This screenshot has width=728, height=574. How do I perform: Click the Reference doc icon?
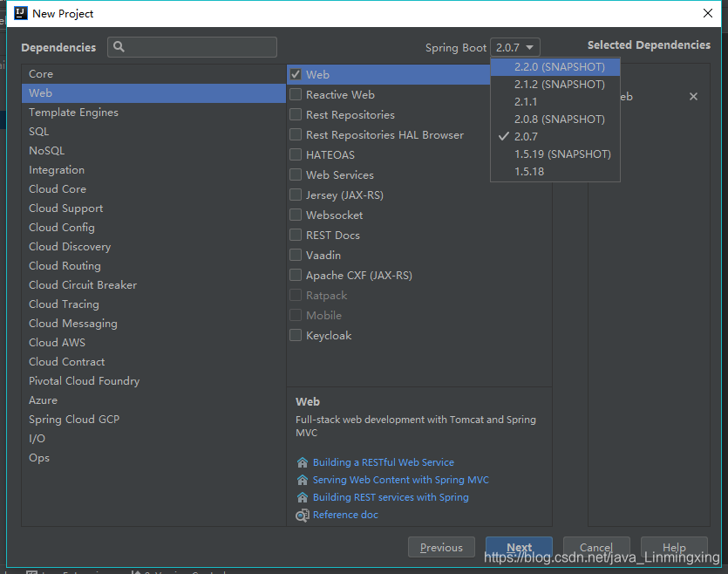click(303, 515)
